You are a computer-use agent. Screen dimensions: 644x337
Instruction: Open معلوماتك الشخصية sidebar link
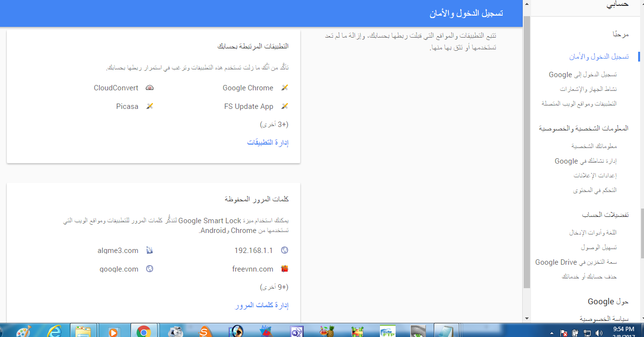594,147
